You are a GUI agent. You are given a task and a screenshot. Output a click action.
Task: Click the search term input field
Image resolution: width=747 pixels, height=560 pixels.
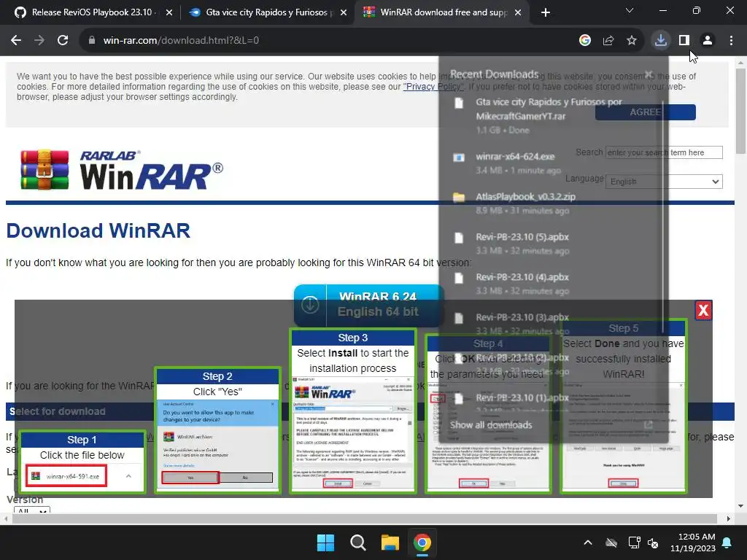(x=664, y=152)
